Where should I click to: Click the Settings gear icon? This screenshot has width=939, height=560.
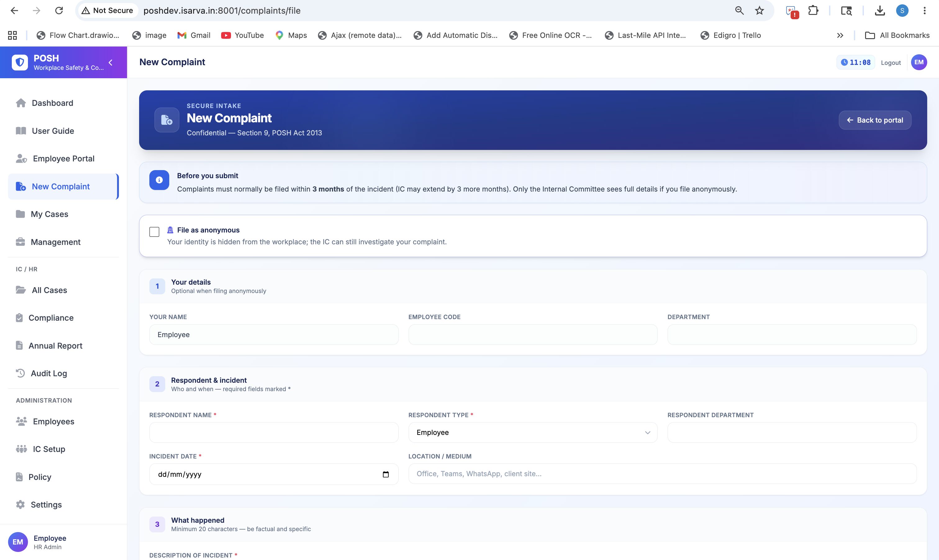pyautogui.click(x=20, y=504)
